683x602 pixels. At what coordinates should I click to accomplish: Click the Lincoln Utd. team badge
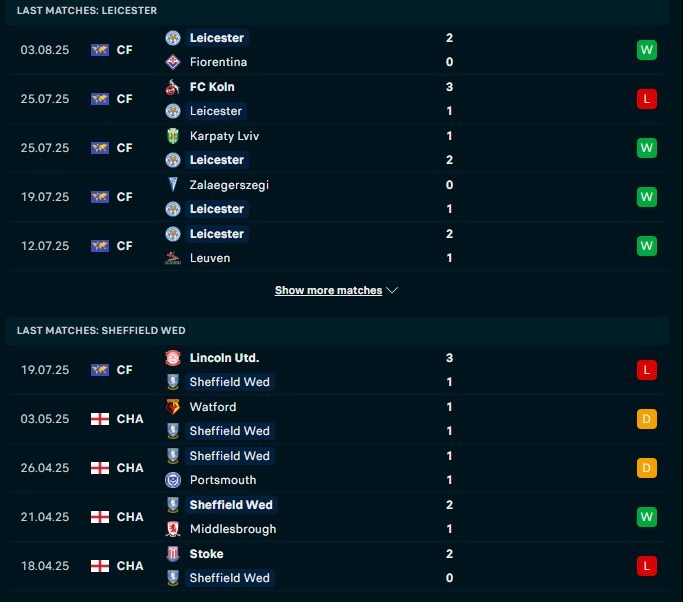173,358
